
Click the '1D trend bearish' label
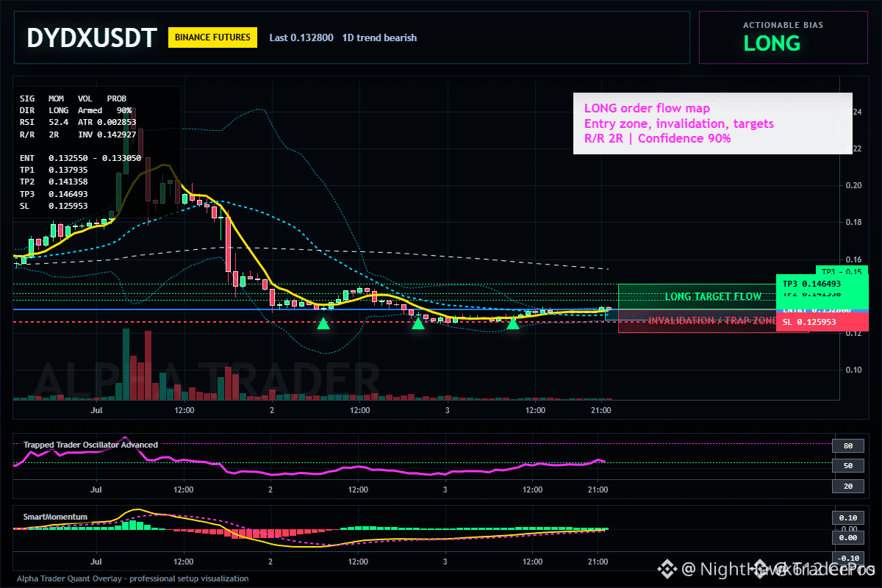379,37
